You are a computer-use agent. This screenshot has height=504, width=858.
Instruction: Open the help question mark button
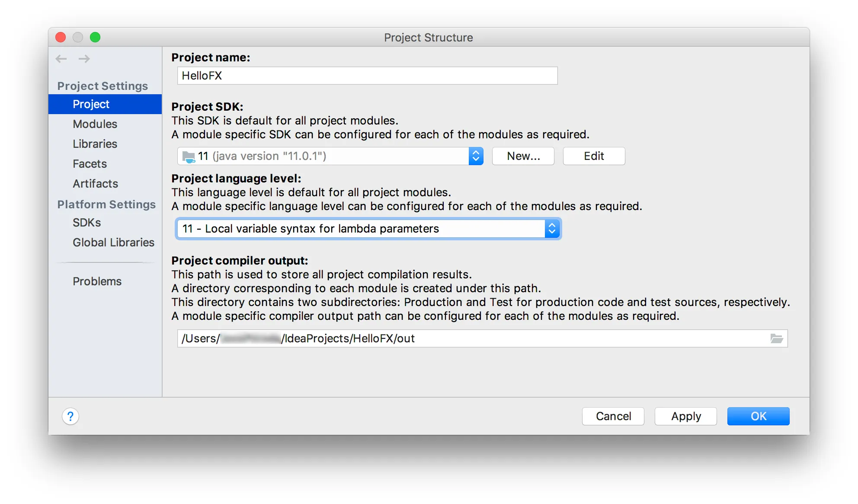pyautogui.click(x=70, y=416)
